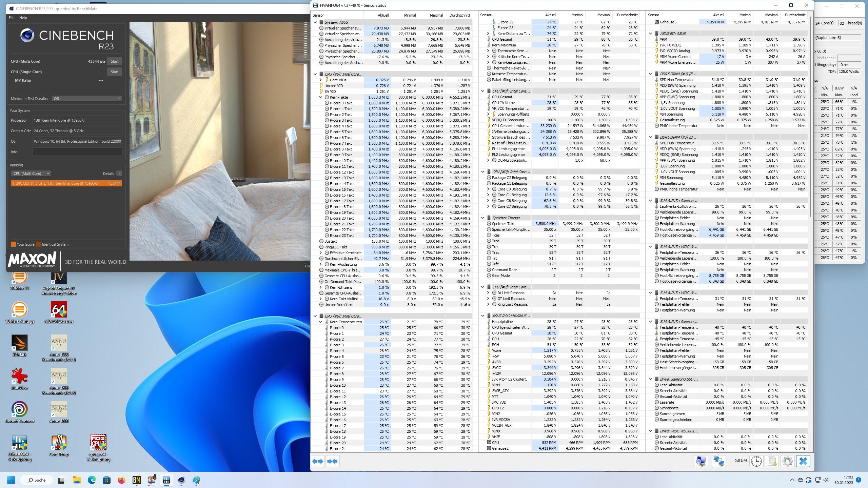The width and height of the screenshot is (868, 488).
Task: Open AIDA64 Extreme desktop icon
Action: pyautogui.click(x=59, y=312)
